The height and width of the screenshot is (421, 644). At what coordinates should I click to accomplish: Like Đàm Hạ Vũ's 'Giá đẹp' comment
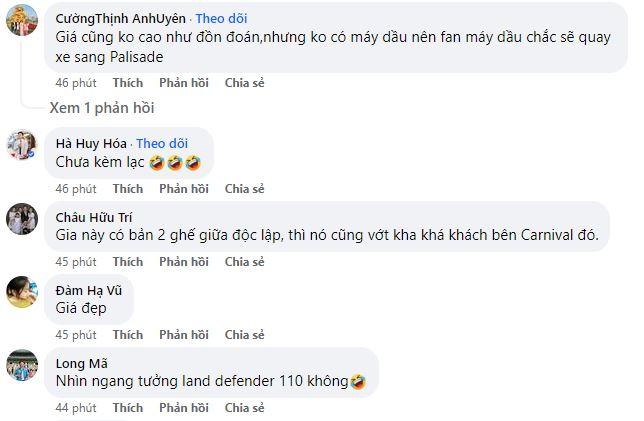[128, 335]
